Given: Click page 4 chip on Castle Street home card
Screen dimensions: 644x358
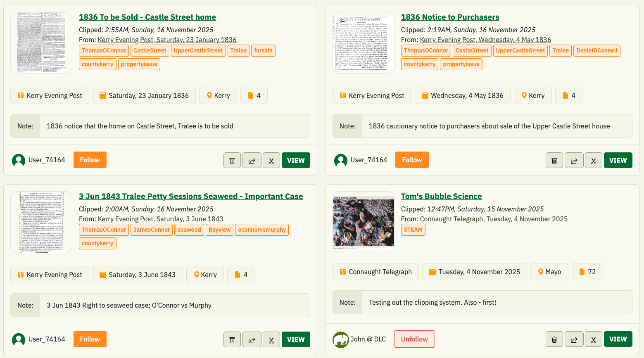Looking at the screenshot, I should point(254,95).
